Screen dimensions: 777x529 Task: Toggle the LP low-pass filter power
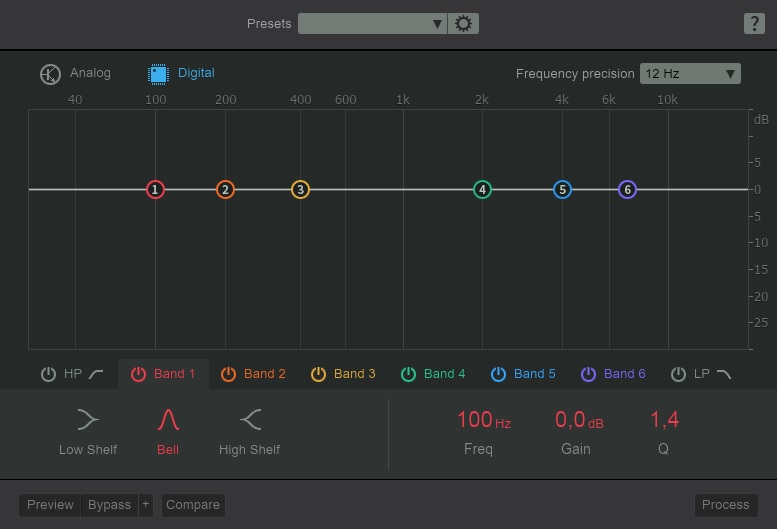click(678, 374)
